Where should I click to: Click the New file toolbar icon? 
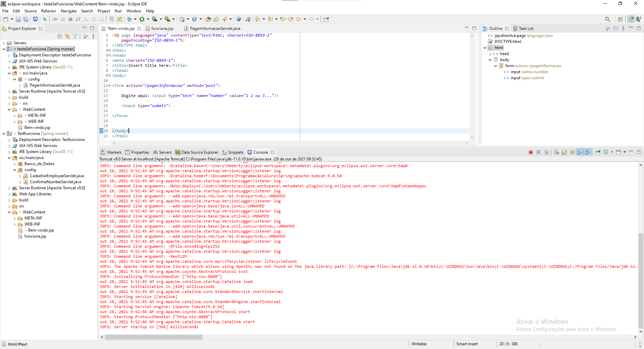pos(6,19)
